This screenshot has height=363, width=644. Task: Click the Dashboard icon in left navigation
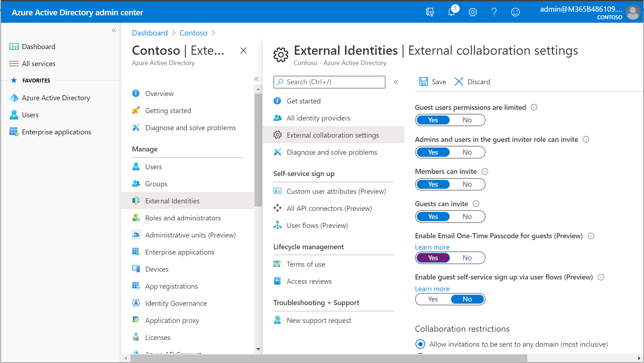(14, 47)
